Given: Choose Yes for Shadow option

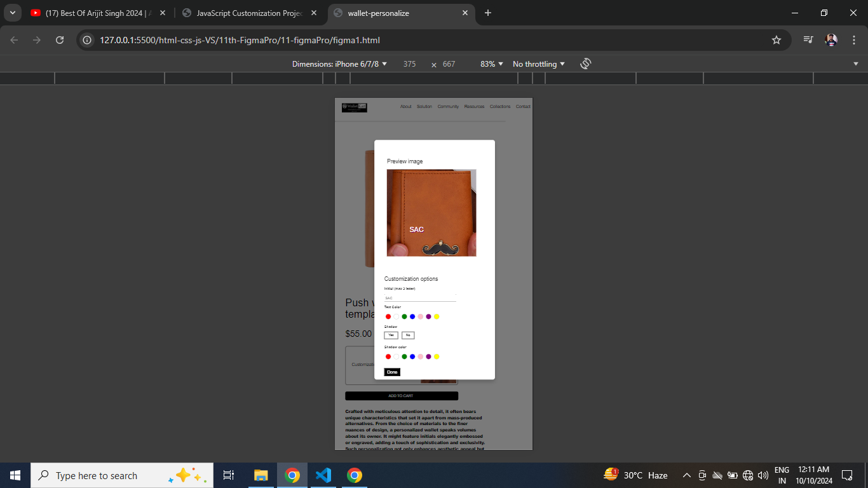Looking at the screenshot, I should tap(391, 335).
